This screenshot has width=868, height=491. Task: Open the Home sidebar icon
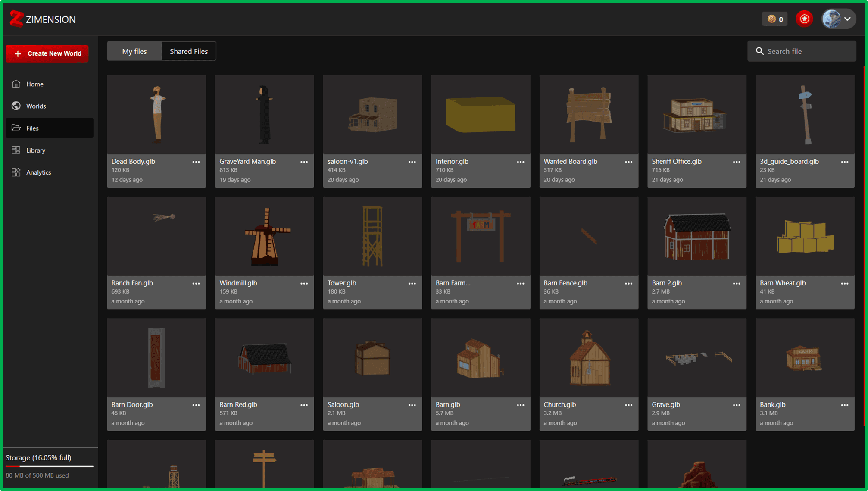16,84
